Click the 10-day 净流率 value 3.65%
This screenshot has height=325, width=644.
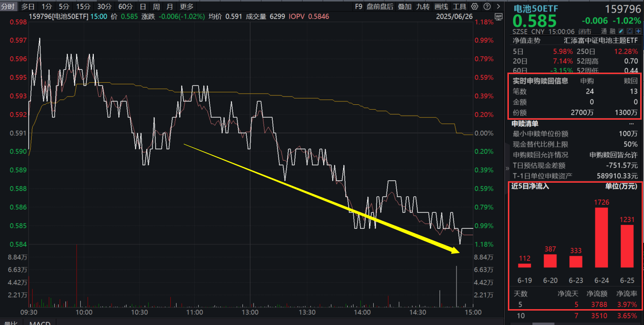(x=627, y=316)
